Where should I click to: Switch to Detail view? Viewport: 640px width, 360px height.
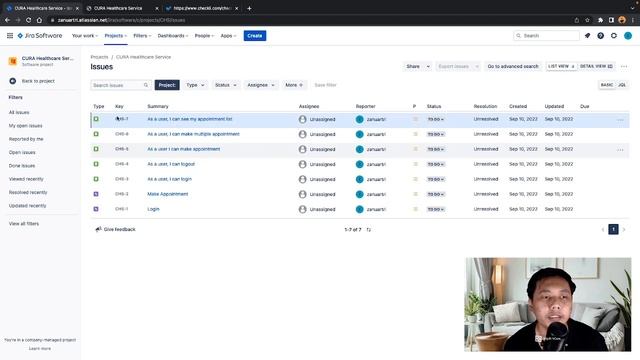596,66
